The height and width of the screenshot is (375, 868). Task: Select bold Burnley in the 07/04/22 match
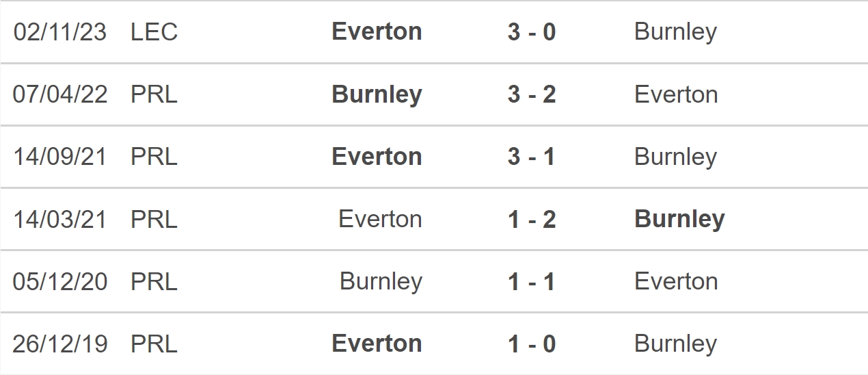377,94
